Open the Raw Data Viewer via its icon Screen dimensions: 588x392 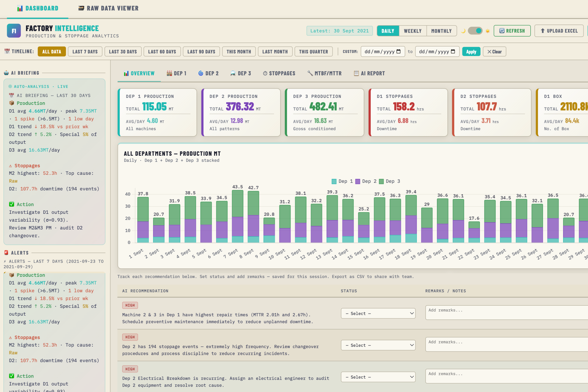pyautogui.click(x=81, y=8)
